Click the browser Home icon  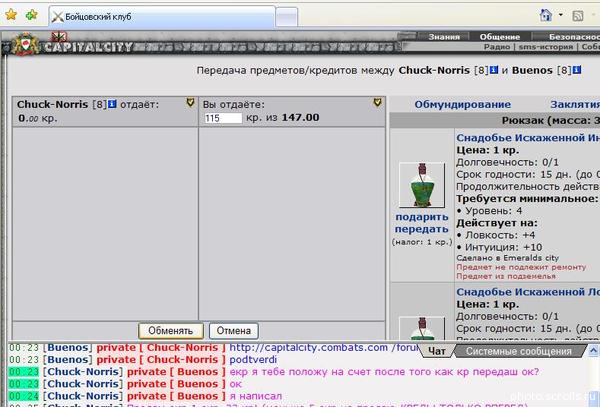point(546,15)
